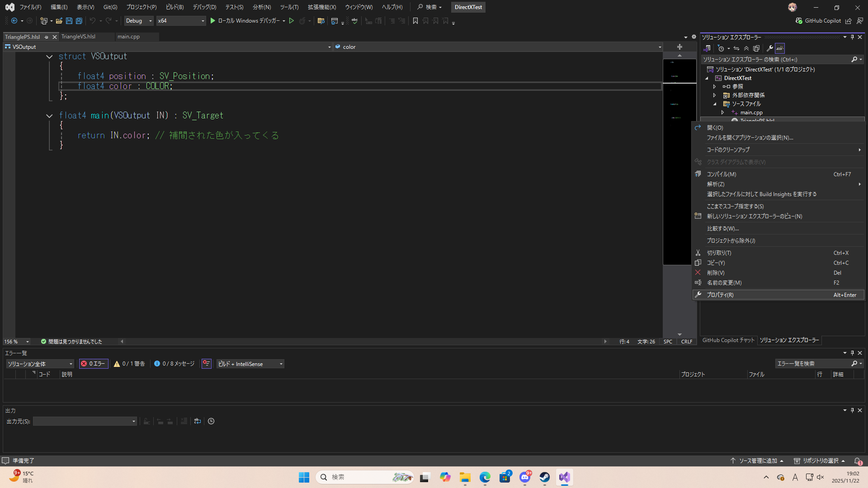The image size is (868, 488).
Task: Click the Start Without Debugging green outline arrow
Action: 292,21
